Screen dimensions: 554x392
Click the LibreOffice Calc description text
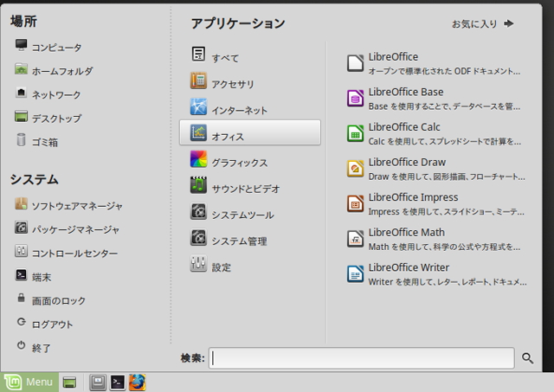444,142
